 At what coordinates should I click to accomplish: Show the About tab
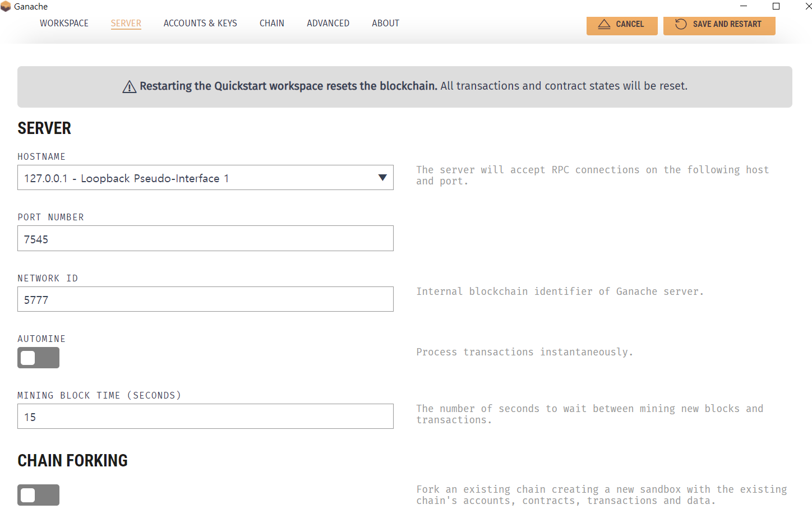click(x=386, y=23)
